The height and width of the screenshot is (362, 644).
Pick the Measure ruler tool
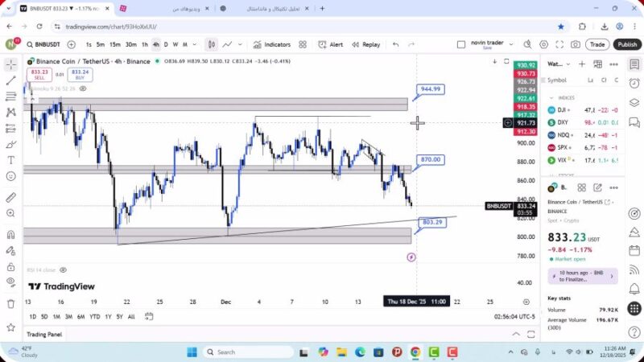(x=10, y=197)
